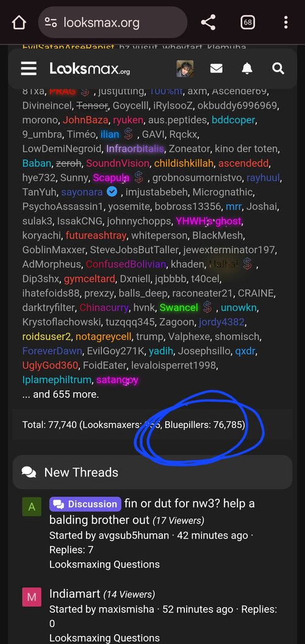Open the hamburger navigation menu
The width and height of the screenshot is (305, 644).
tap(29, 69)
